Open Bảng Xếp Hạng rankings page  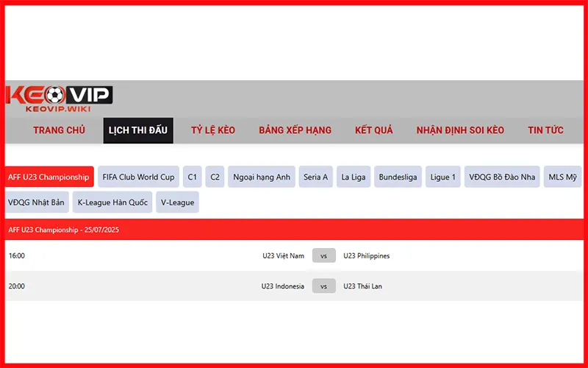(295, 130)
